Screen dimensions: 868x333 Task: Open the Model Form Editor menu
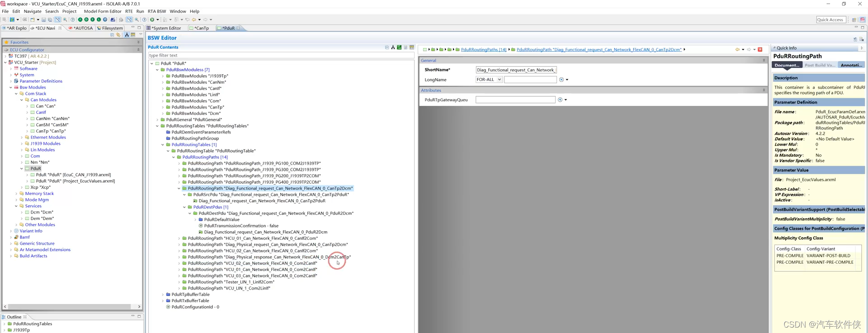tap(103, 11)
